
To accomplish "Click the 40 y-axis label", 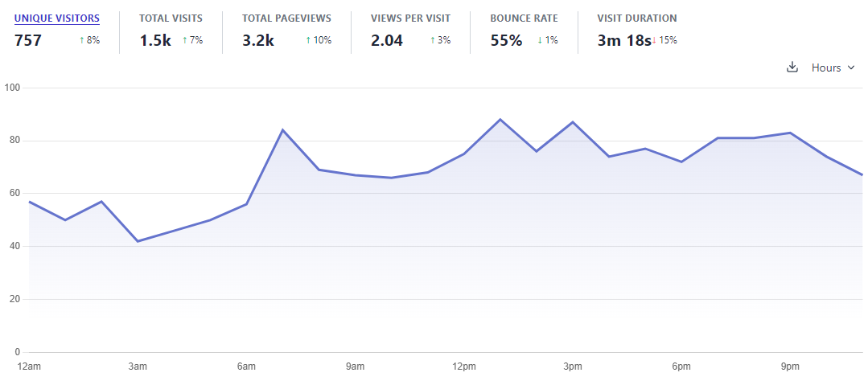I will click(x=15, y=246).
